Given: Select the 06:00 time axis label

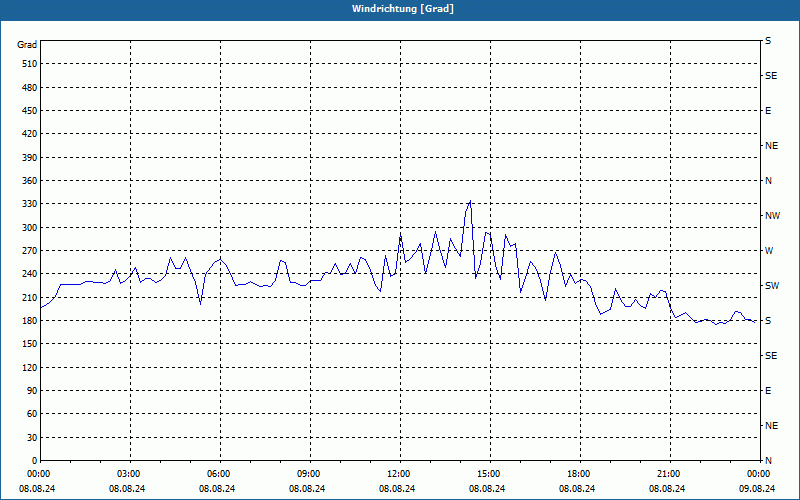Looking at the screenshot, I should [x=217, y=474].
